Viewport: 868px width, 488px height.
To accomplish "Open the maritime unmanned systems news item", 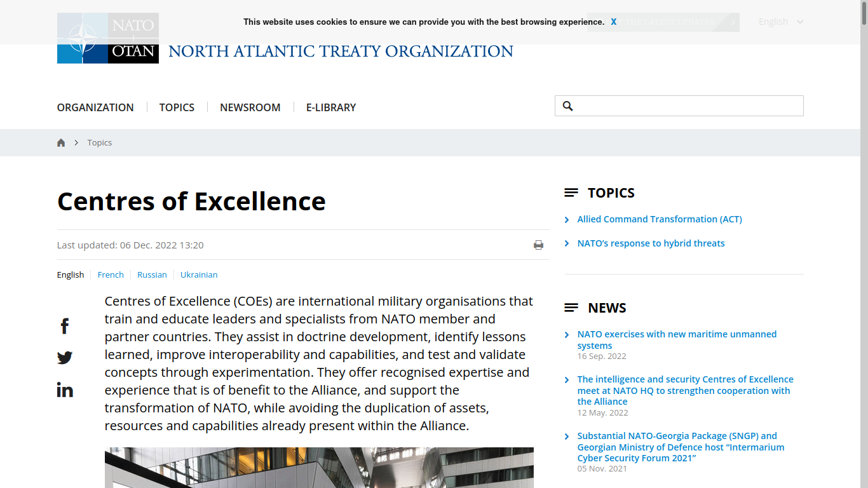I will coord(677,340).
